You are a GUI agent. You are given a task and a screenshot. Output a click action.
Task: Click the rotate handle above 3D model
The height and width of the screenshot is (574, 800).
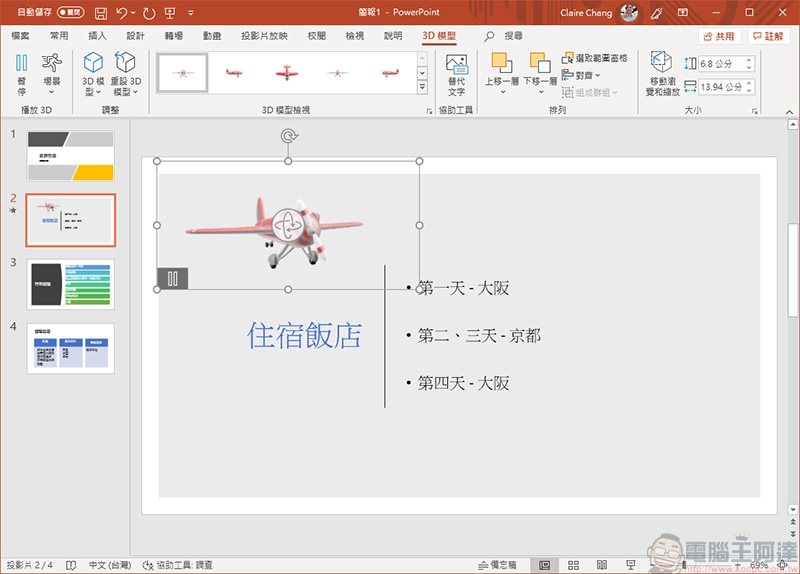coord(289,136)
